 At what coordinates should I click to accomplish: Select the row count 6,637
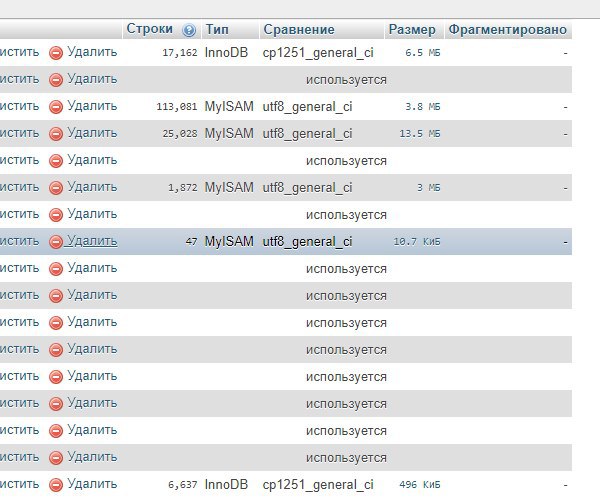[x=183, y=485]
